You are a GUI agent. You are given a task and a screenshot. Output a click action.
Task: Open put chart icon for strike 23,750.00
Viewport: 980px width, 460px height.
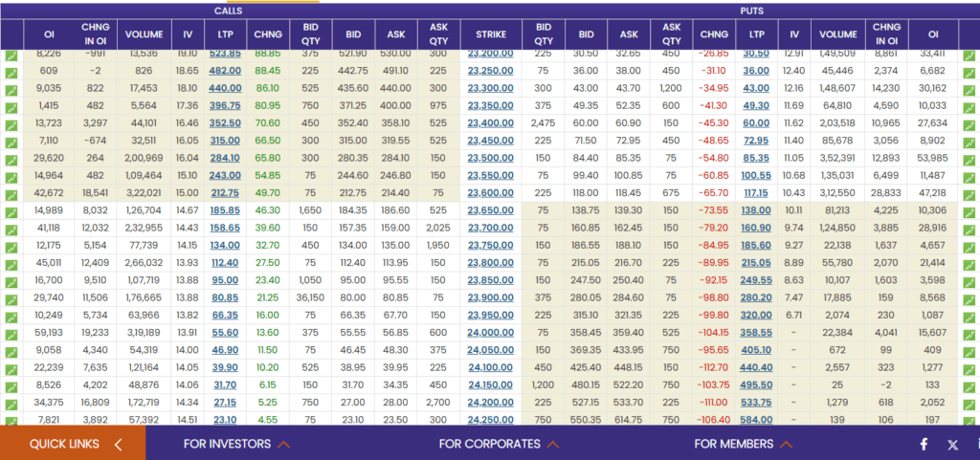point(969,248)
